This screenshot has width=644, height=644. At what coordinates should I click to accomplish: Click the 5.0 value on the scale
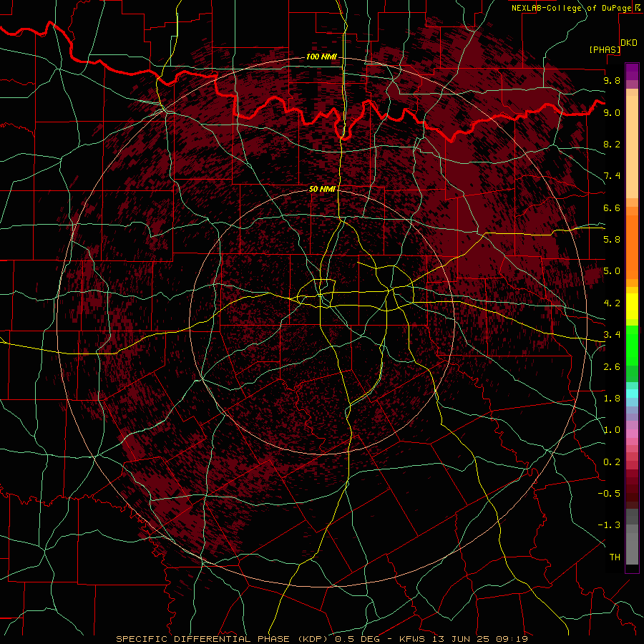coord(612,271)
